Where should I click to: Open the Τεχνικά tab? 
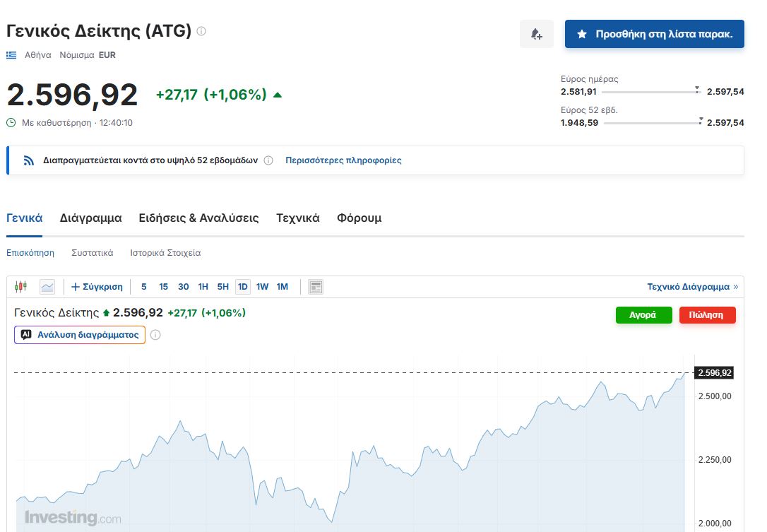[298, 218]
